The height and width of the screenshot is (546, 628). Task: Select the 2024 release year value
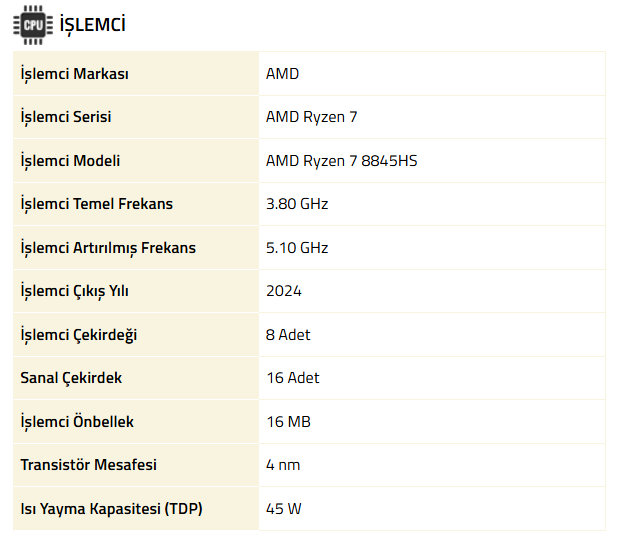284,291
